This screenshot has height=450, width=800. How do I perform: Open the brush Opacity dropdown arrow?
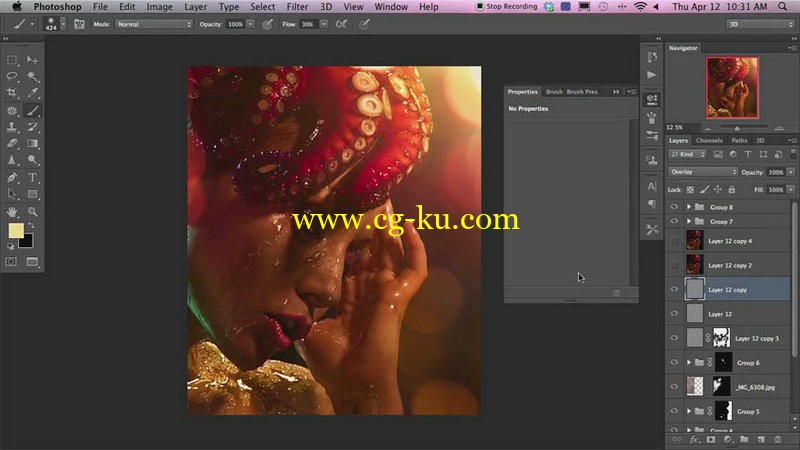(251, 24)
